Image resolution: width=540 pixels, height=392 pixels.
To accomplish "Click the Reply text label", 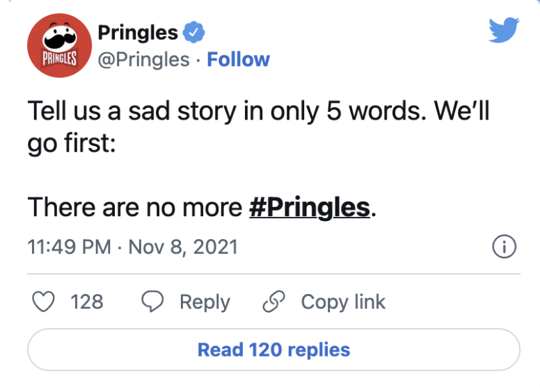I will pos(205,302).
